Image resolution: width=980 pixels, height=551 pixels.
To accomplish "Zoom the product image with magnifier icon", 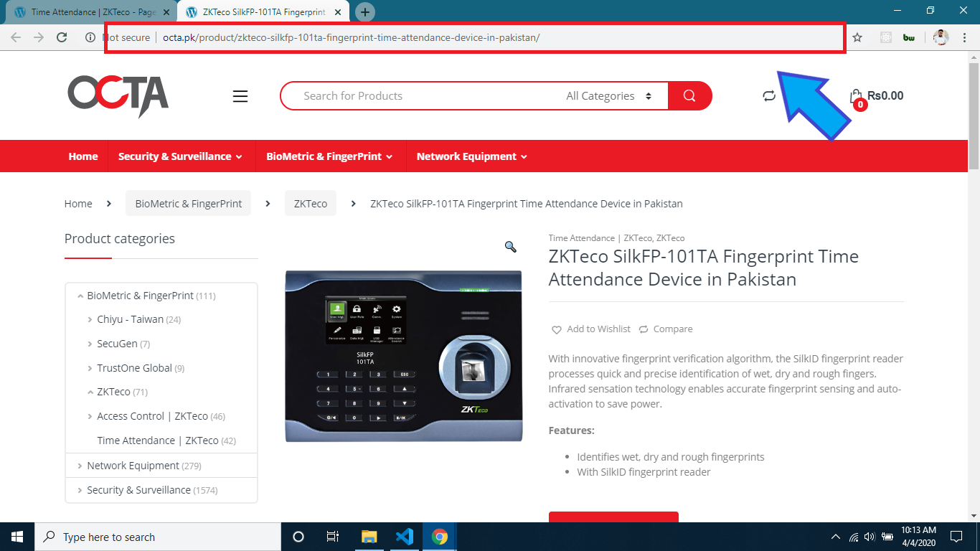I will coord(511,247).
